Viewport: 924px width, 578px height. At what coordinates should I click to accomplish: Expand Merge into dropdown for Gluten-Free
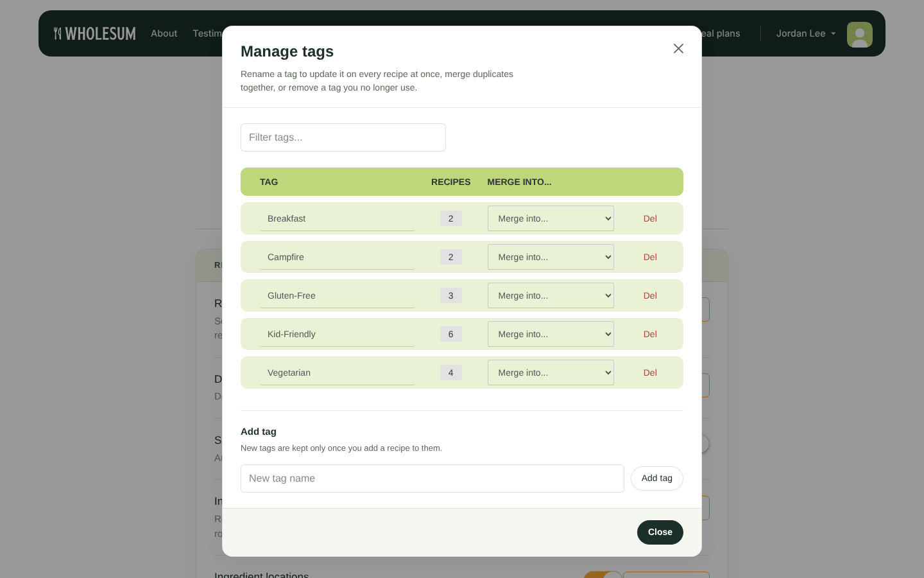(551, 295)
